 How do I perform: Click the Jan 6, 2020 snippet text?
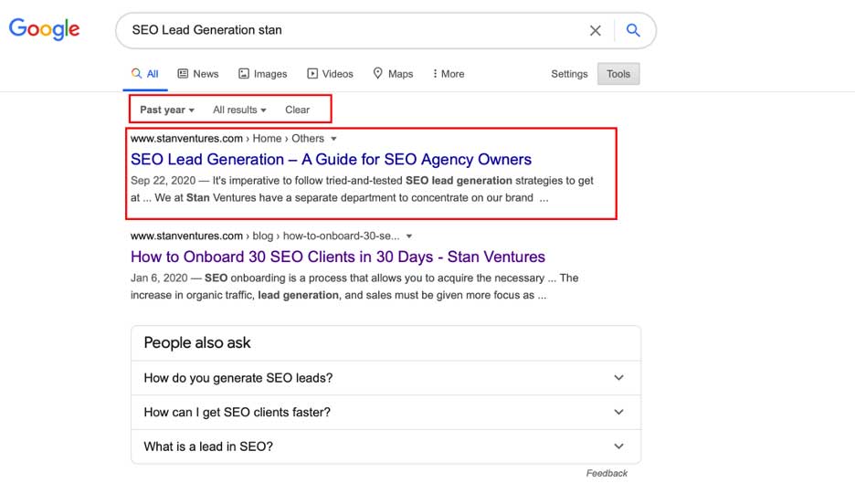pos(354,287)
